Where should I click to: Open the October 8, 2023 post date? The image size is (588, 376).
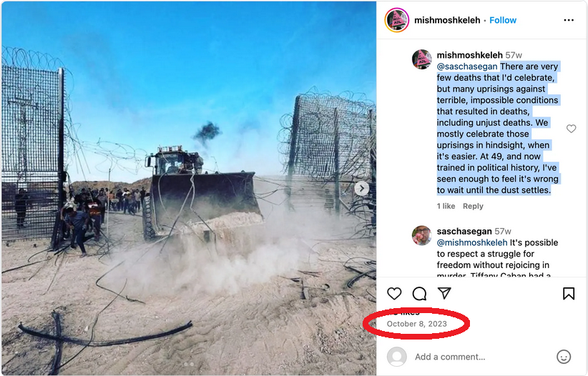[x=416, y=324]
